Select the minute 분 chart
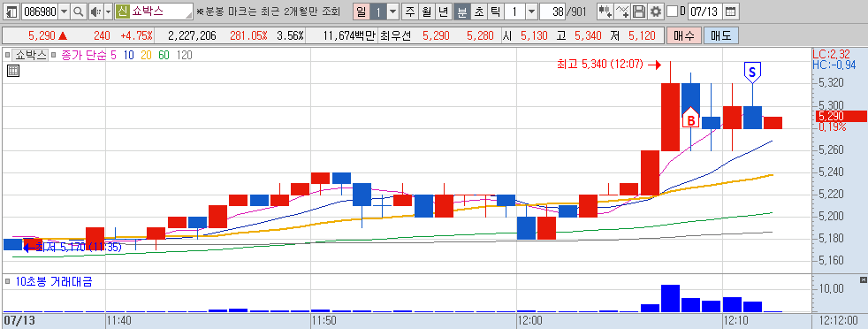The height and width of the screenshot is (329, 868). (x=461, y=11)
